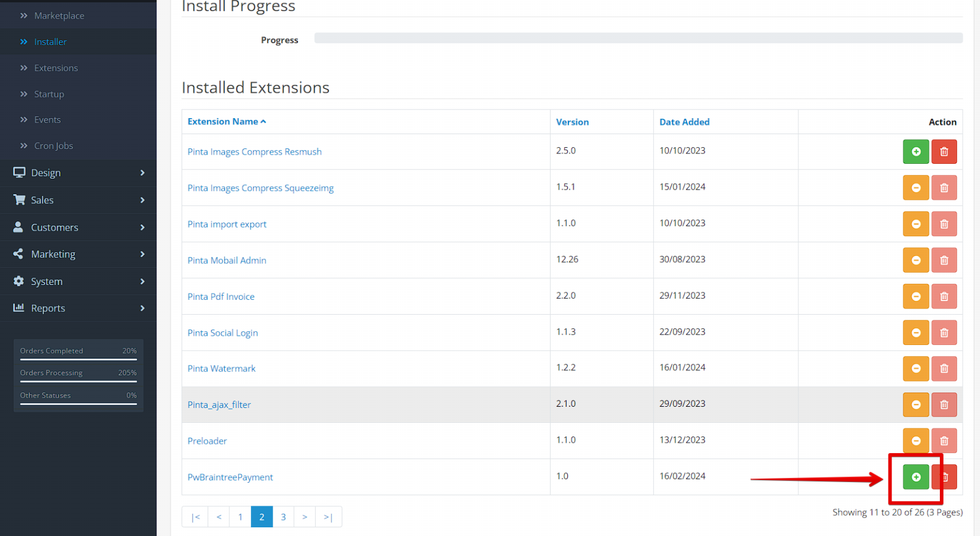This screenshot has height=536, width=980.
Task: Click Sales cart icon in sidebar
Action: 19,200
